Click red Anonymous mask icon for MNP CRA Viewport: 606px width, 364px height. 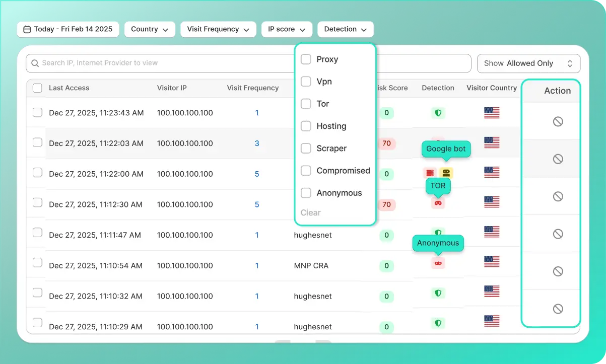438,263
